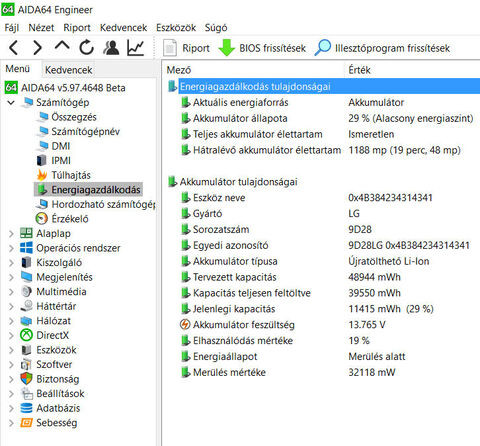Click the Akkumulátor feszültség lightning icon
This screenshot has width=480, height=446.
(x=185, y=324)
